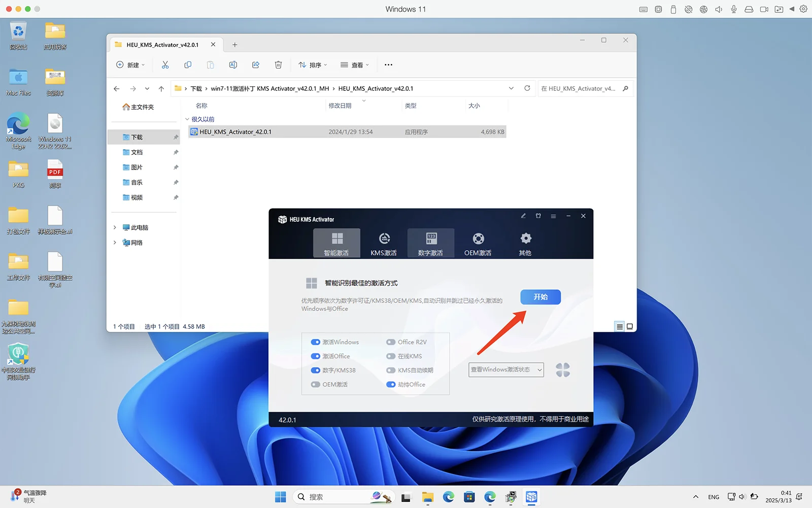Click the Explorer forward arrow
Screen dimensions: 812x508
pyautogui.click(x=133, y=89)
